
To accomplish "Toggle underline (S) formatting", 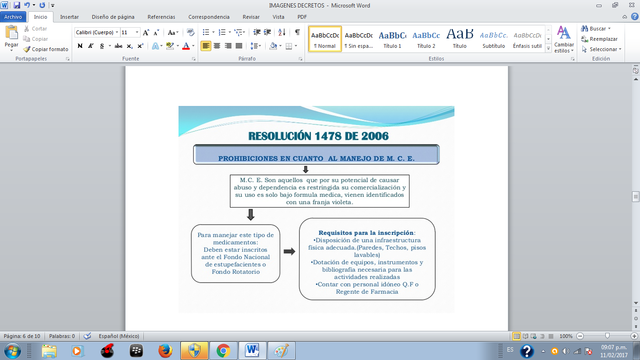I will (102, 46).
